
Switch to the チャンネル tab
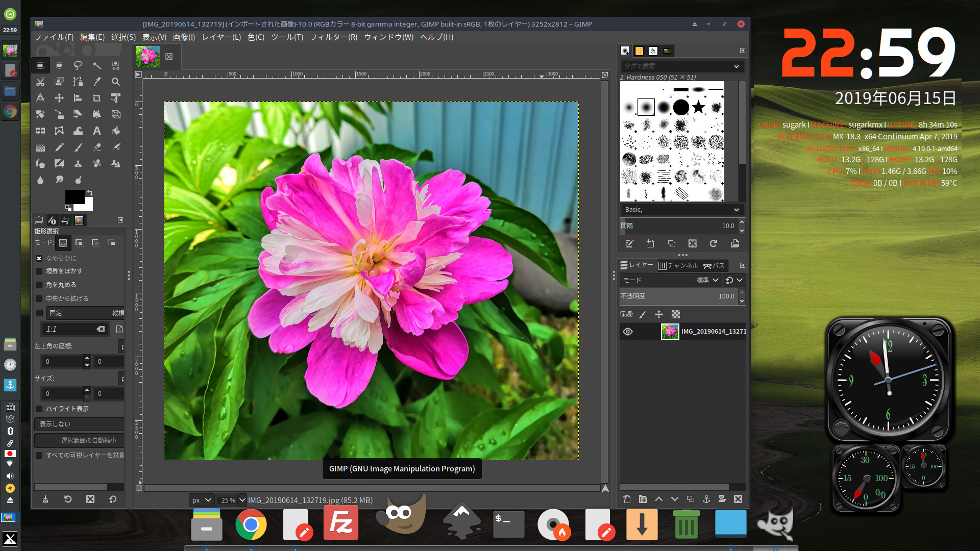(678, 265)
